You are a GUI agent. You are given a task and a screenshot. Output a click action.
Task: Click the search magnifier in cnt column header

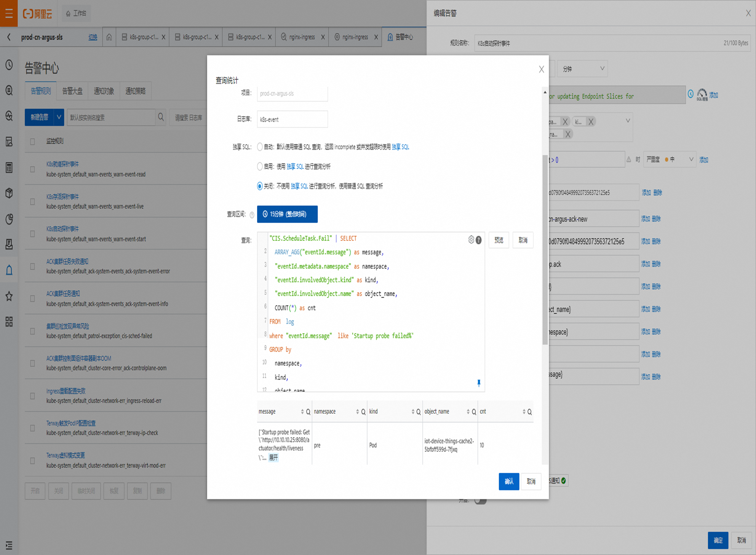pos(529,412)
